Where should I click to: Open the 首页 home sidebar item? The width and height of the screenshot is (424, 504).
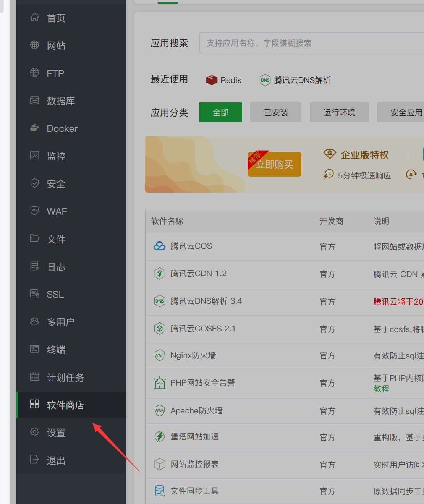71,18
